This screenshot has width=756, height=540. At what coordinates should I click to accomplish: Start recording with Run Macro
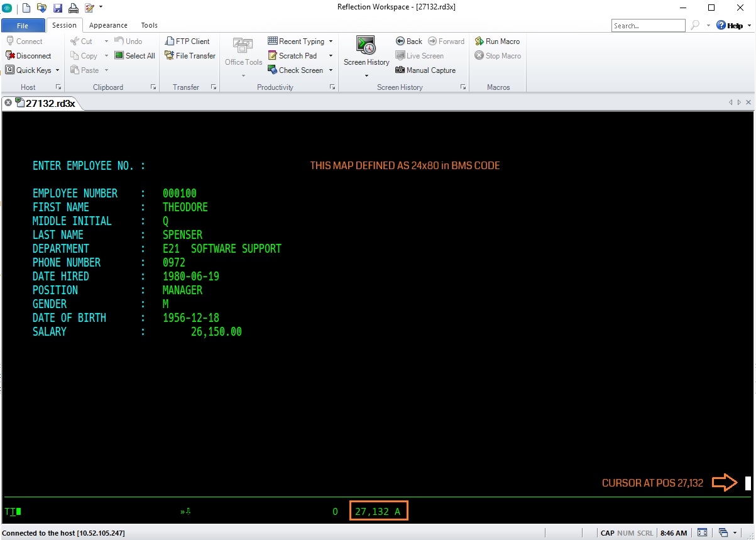(497, 41)
